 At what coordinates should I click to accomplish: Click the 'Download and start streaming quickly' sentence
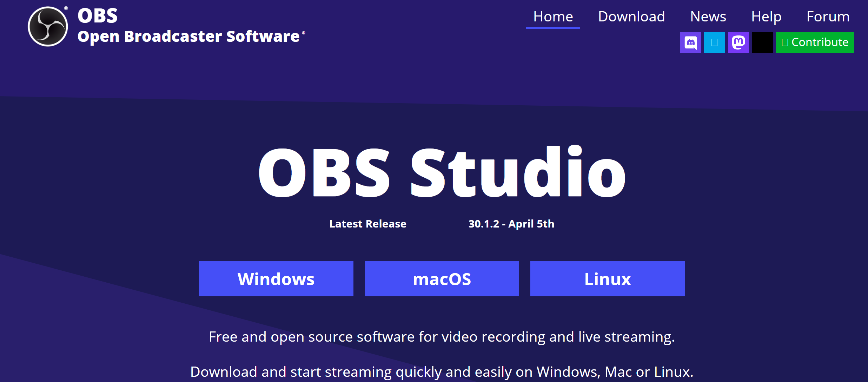442,371
